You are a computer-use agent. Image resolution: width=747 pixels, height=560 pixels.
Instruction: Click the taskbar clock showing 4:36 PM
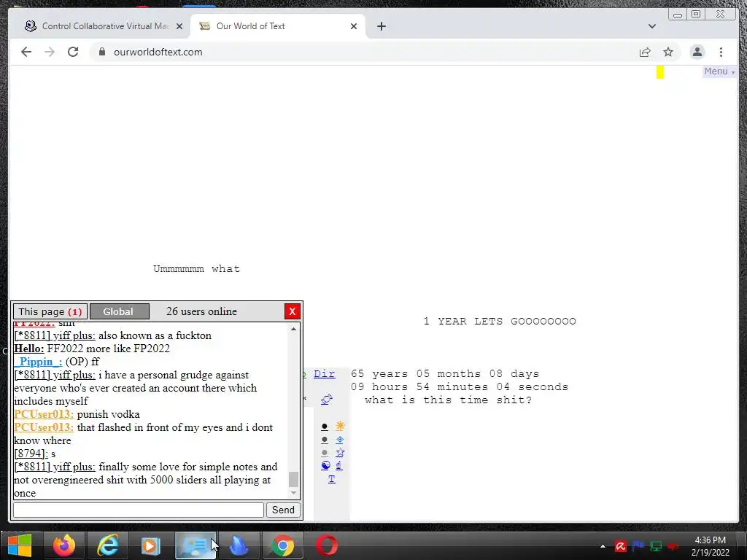[x=710, y=546]
